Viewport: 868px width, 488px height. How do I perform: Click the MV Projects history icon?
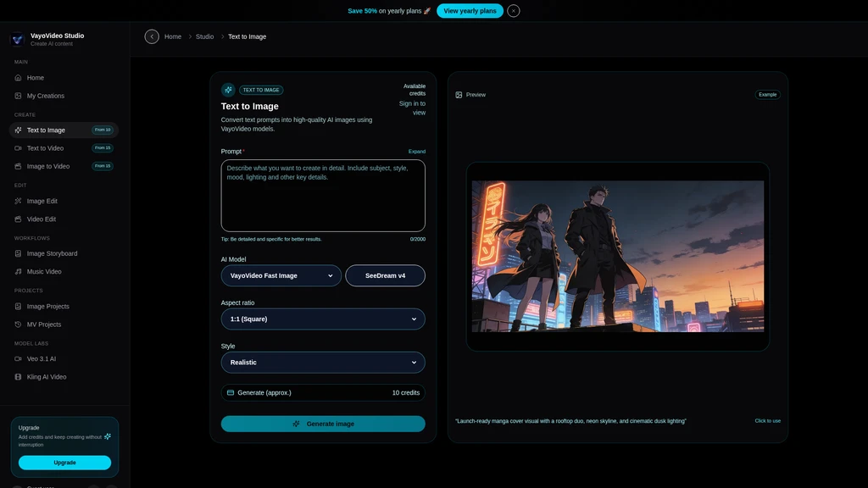pyautogui.click(x=19, y=324)
